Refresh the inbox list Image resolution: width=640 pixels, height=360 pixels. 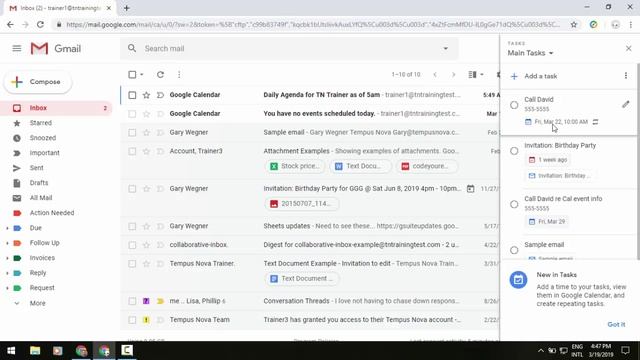coord(160,75)
